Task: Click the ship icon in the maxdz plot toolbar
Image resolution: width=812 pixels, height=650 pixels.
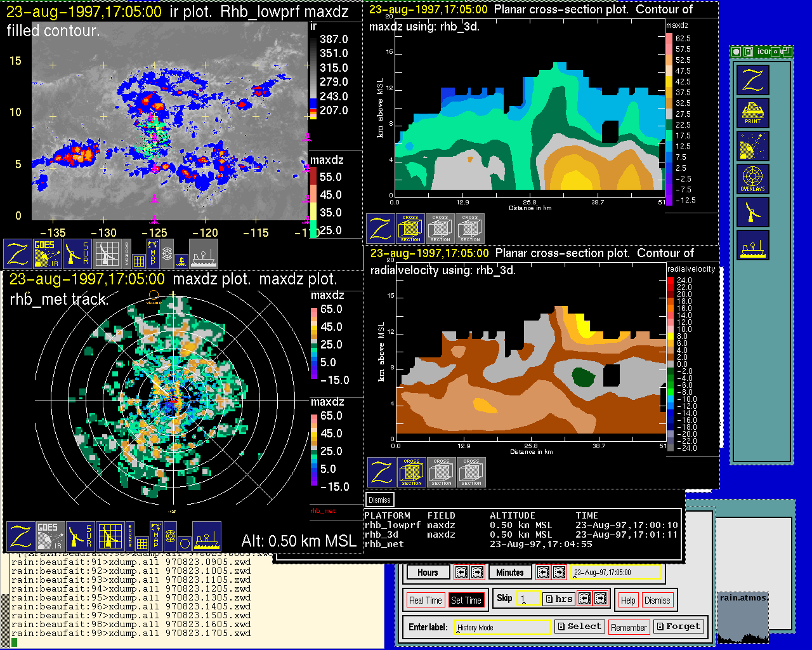Action: tap(207, 536)
